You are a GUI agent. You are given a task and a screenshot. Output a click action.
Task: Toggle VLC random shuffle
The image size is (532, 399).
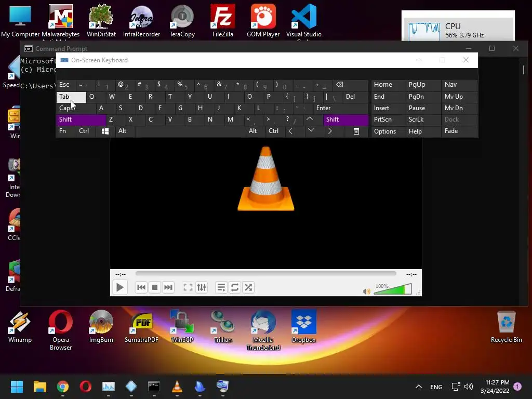tap(248, 287)
